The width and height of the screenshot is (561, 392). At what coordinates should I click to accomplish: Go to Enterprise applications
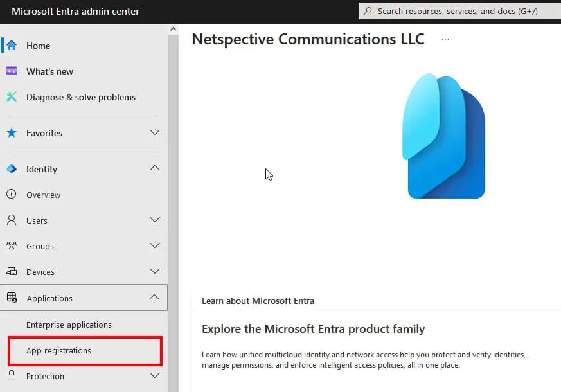coord(69,325)
